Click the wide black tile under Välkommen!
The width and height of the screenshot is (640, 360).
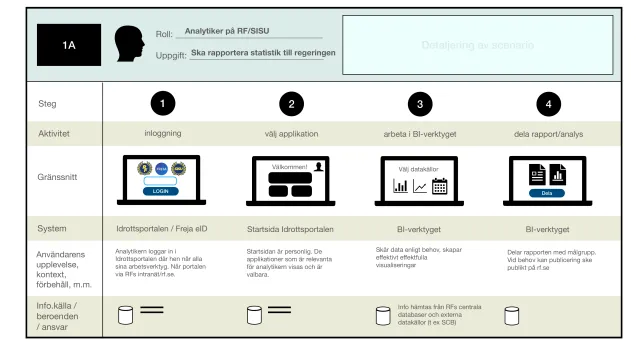290,178
